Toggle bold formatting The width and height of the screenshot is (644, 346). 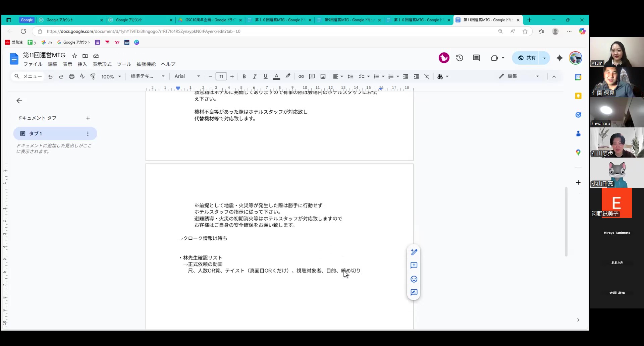(x=244, y=76)
